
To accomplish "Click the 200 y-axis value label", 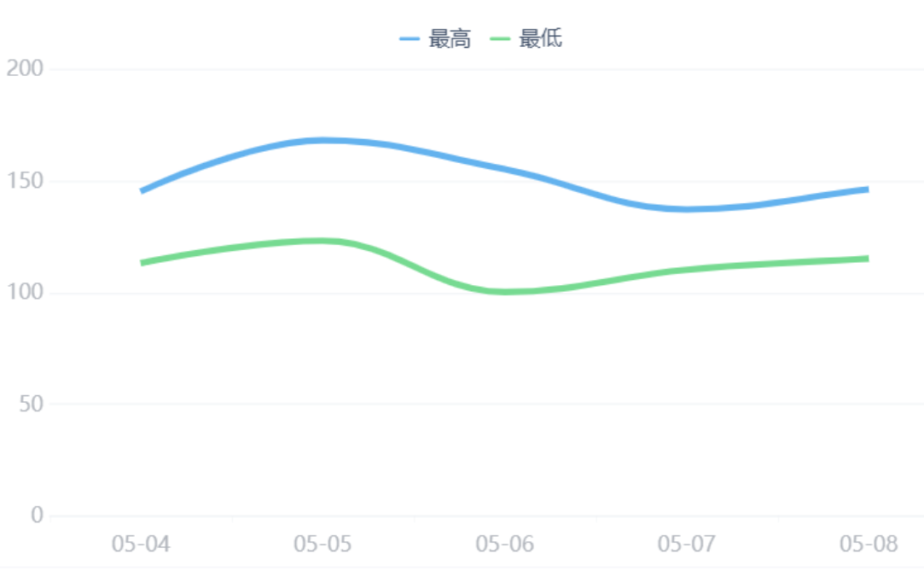I will (25, 68).
